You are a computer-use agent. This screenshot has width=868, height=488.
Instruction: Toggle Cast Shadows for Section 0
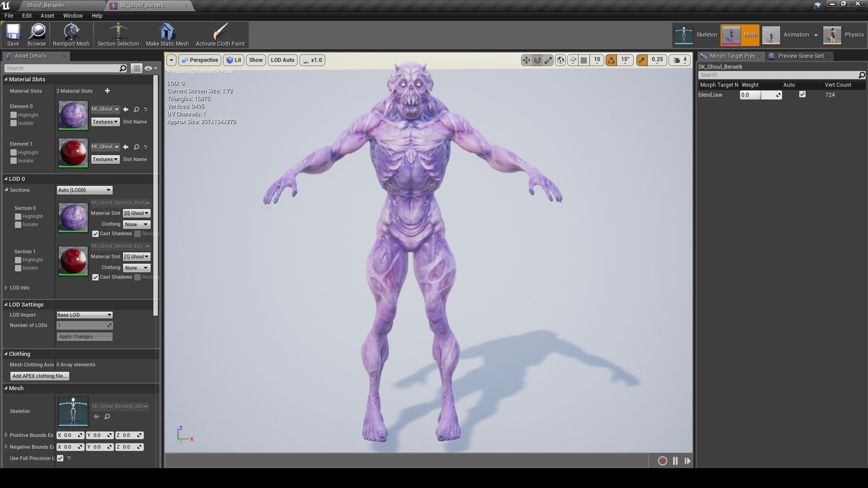pyautogui.click(x=95, y=234)
